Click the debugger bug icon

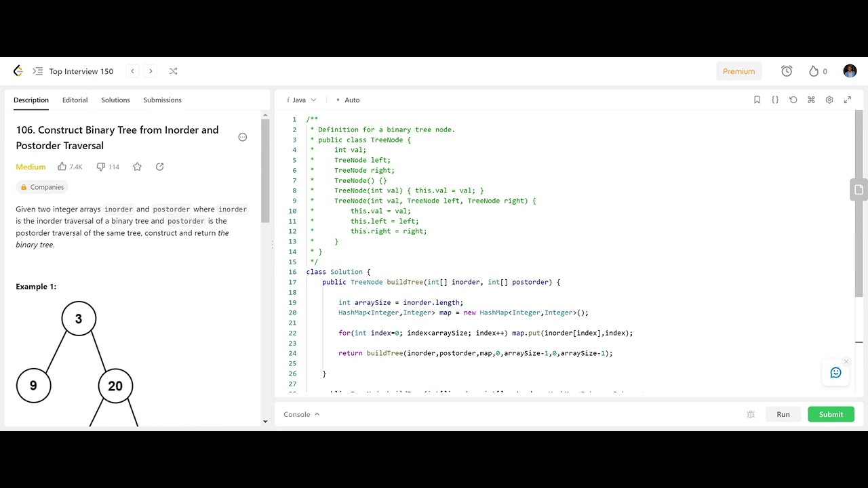751,414
